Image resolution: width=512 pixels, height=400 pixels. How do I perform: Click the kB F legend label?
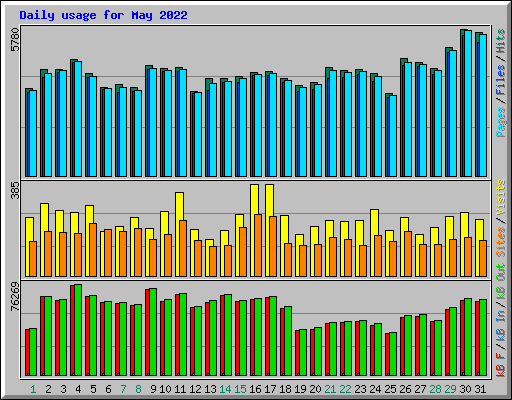(501, 365)
